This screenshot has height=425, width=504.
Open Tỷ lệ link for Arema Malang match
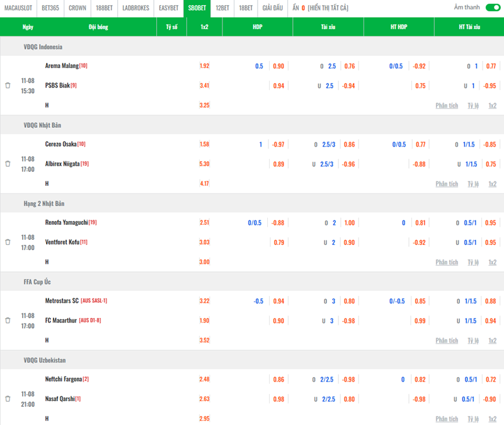(473, 106)
